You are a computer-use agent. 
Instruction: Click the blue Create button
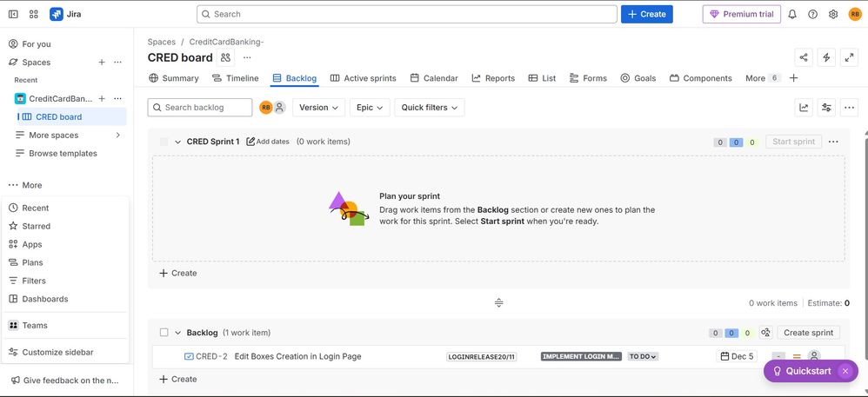[x=646, y=15]
